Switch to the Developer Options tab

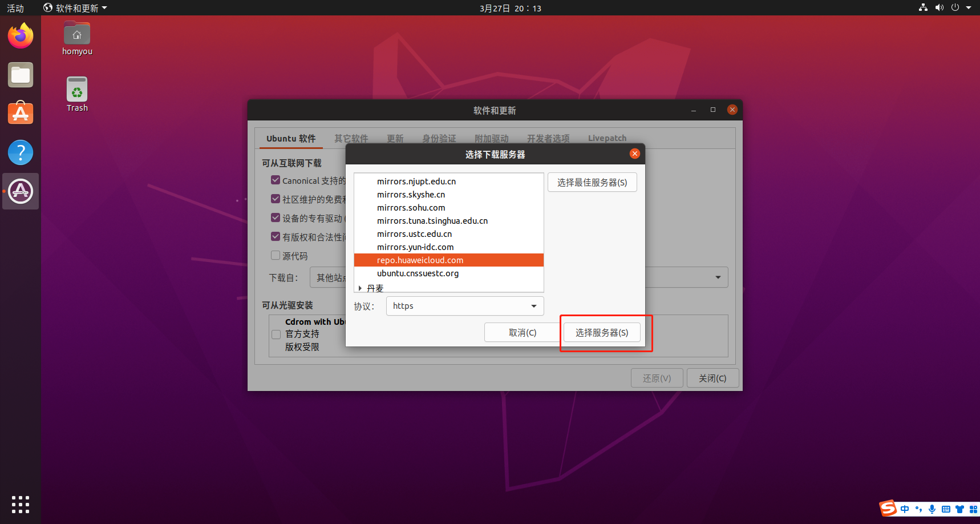tap(548, 138)
